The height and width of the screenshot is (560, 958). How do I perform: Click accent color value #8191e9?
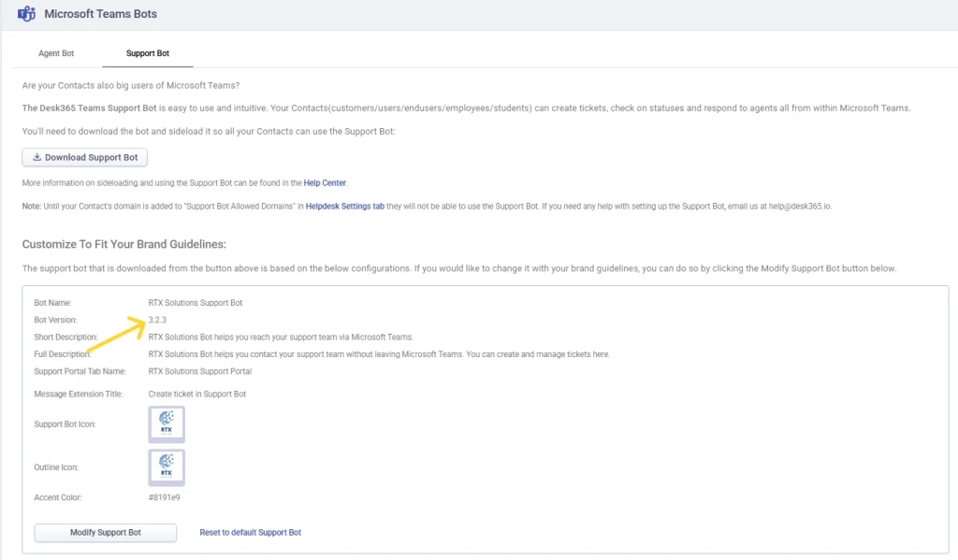164,497
